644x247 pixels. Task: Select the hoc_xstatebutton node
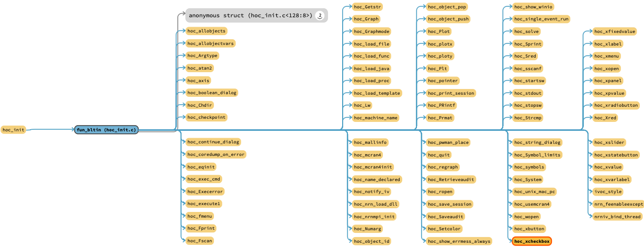tap(616, 155)
